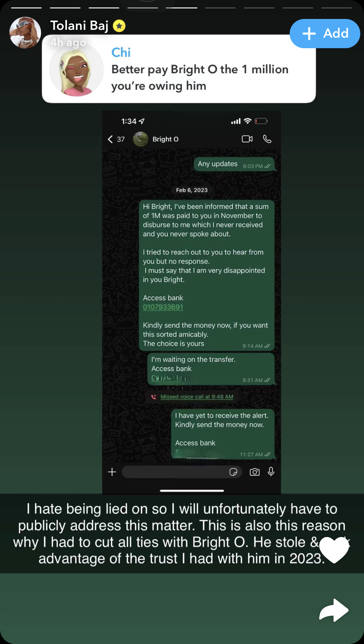Tap the plus attachment icon
Image resolution: width=364 pixels, height=644 pixels.
point(112,472)
